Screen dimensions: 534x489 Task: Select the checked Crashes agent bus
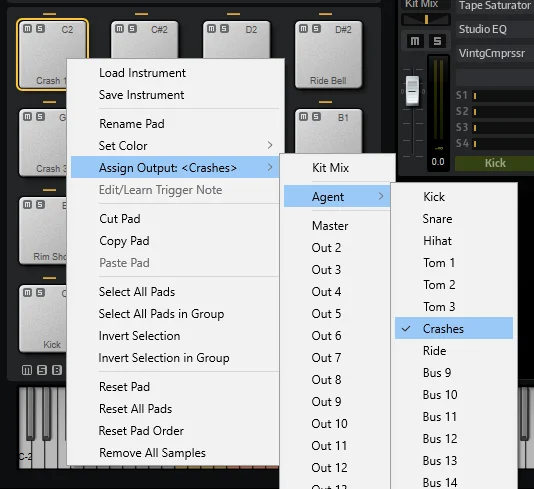[454, 328]
